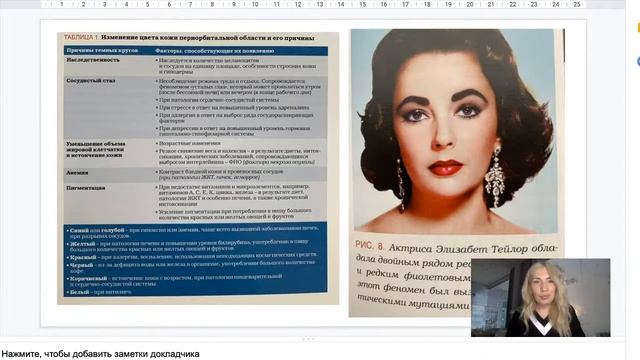Click the presenter's webcam video overlay

click(540, 298)
